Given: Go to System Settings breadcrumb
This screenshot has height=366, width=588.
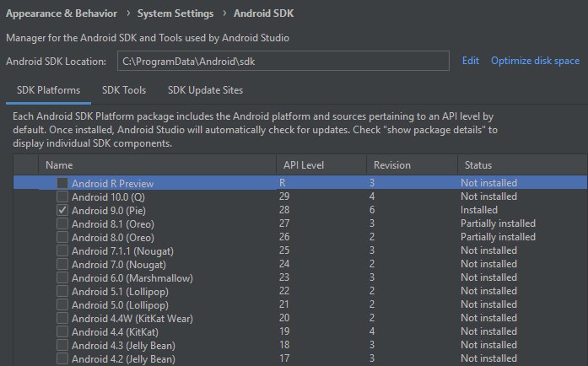Looking at the screenshot, I should 175,13.
